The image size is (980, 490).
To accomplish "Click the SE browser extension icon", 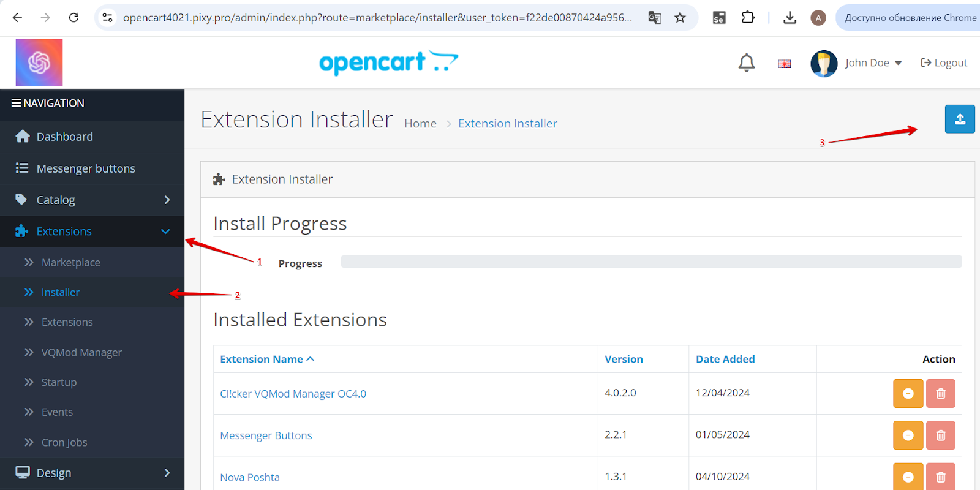I will [x=719, y=18].
